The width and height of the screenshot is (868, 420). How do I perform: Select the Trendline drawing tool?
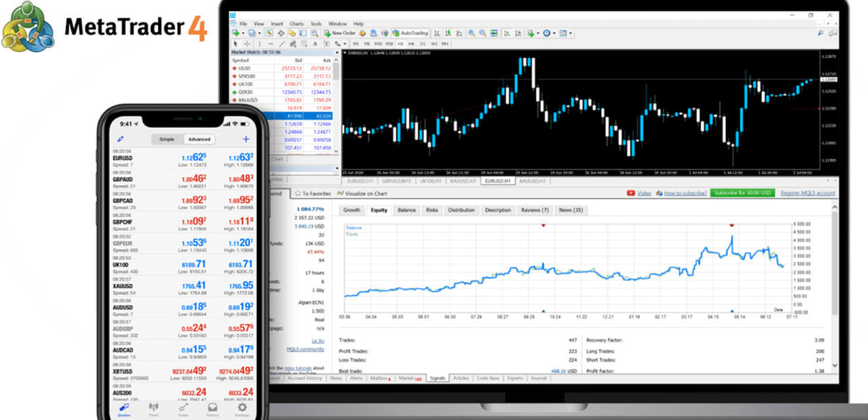(281, 43)
